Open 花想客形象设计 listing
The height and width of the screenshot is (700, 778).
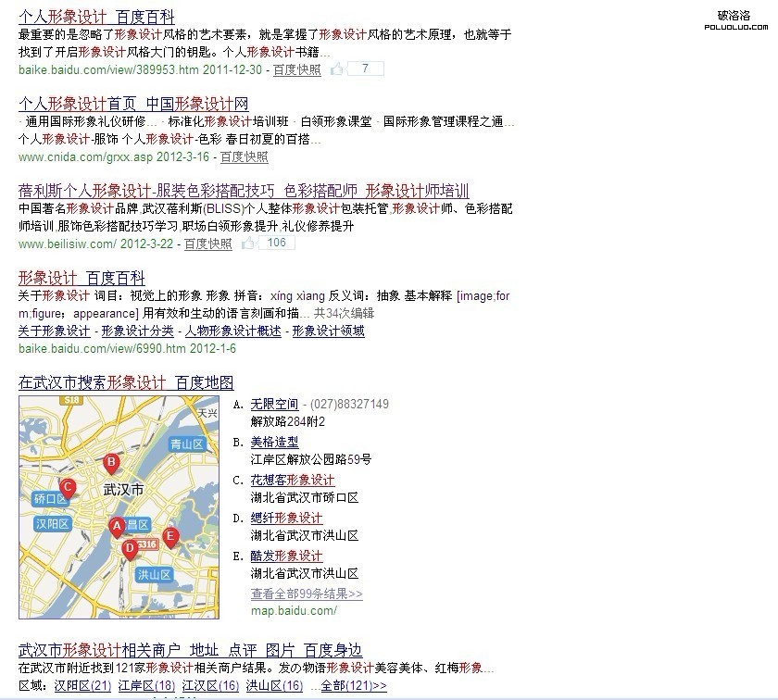tap(293, 480)
